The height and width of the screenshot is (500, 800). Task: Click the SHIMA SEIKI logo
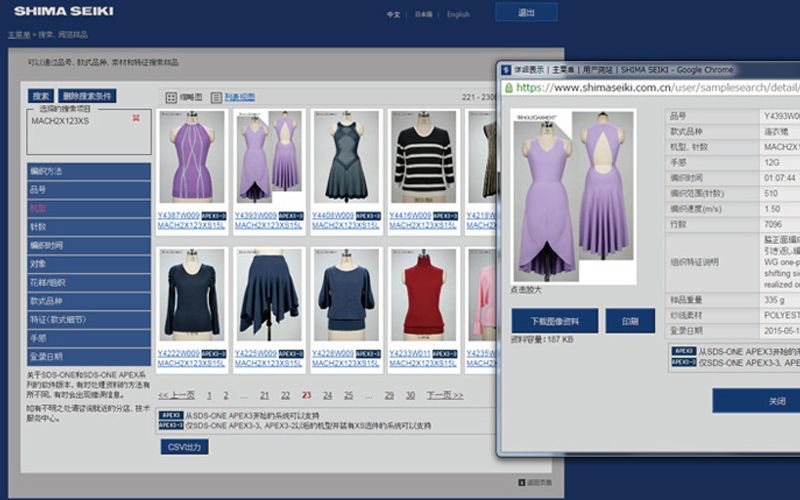tap(64, 11)
